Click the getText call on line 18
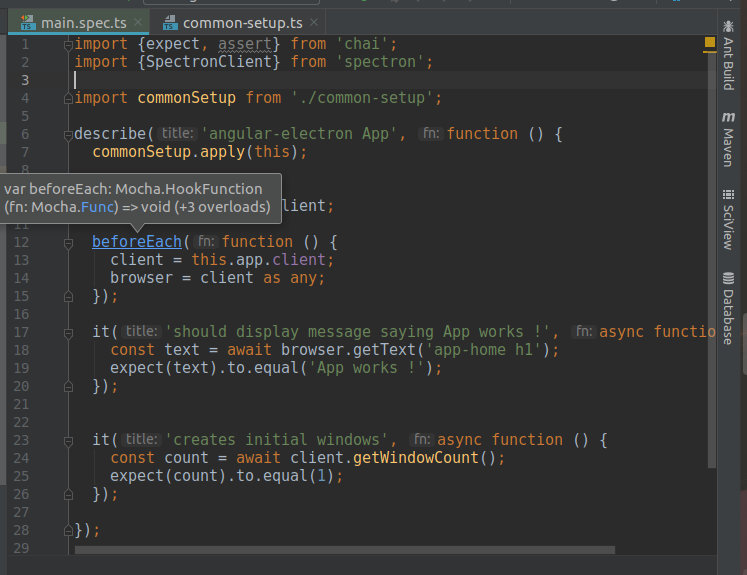 click(x=384, y=350)
